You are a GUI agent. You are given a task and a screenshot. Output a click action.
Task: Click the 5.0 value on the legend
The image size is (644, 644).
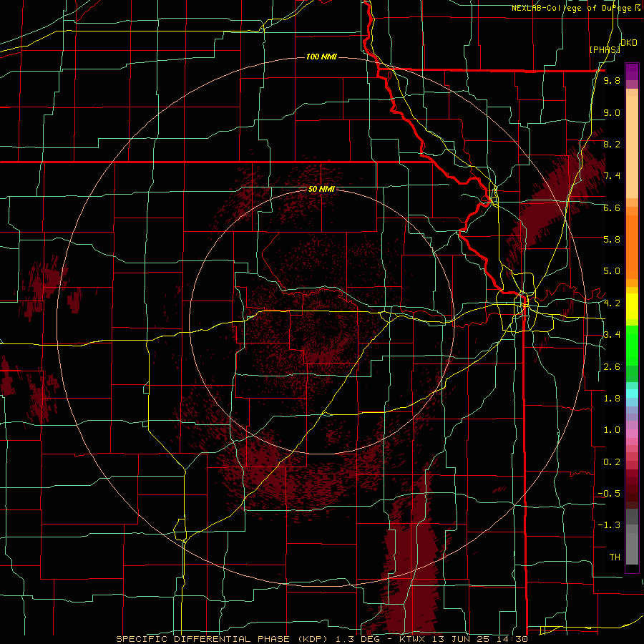click(x=612, y=271)
